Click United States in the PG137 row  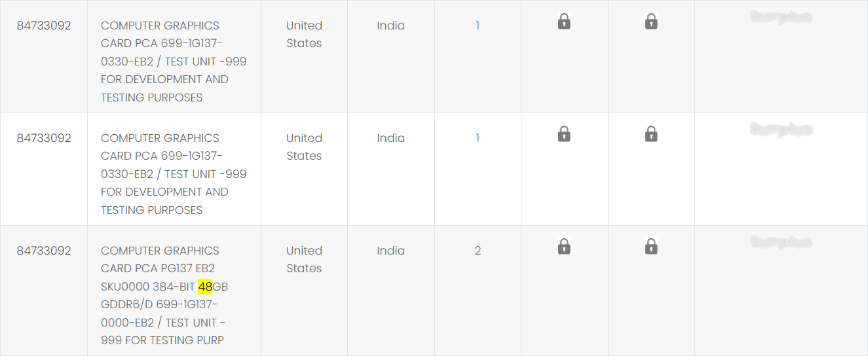point(304,259)
